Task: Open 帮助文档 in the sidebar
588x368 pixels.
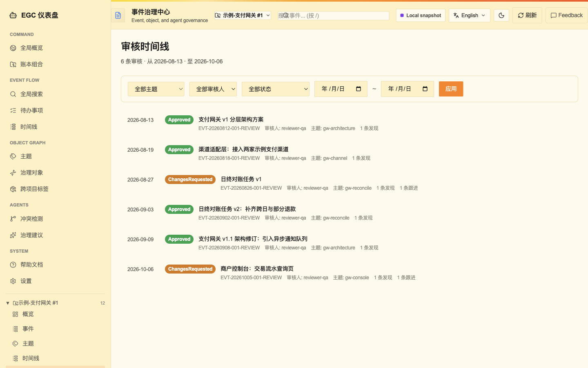Action: (x=55, y=265)
